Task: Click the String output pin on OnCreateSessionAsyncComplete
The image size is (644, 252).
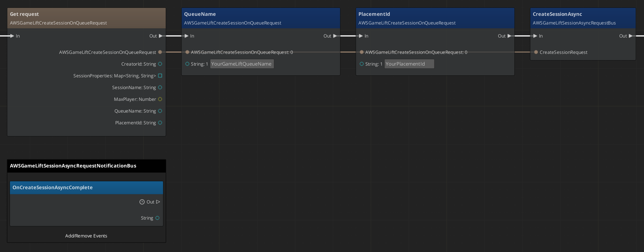Action: 157,218
